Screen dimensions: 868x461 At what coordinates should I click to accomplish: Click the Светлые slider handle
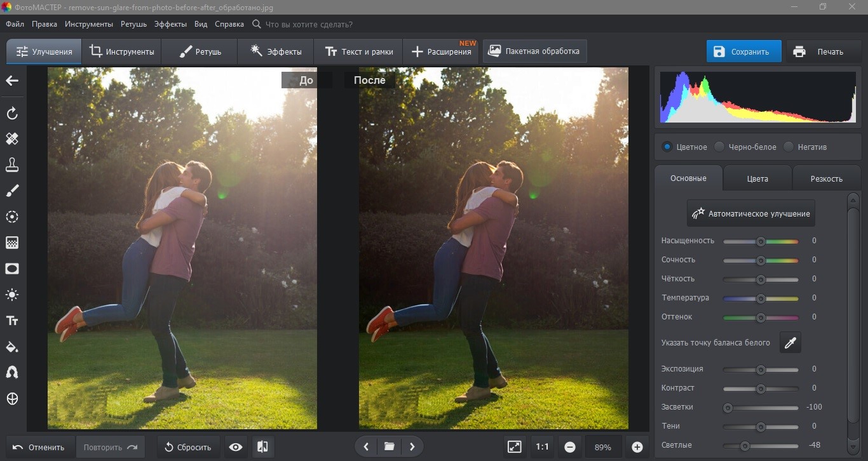point(745,446)
